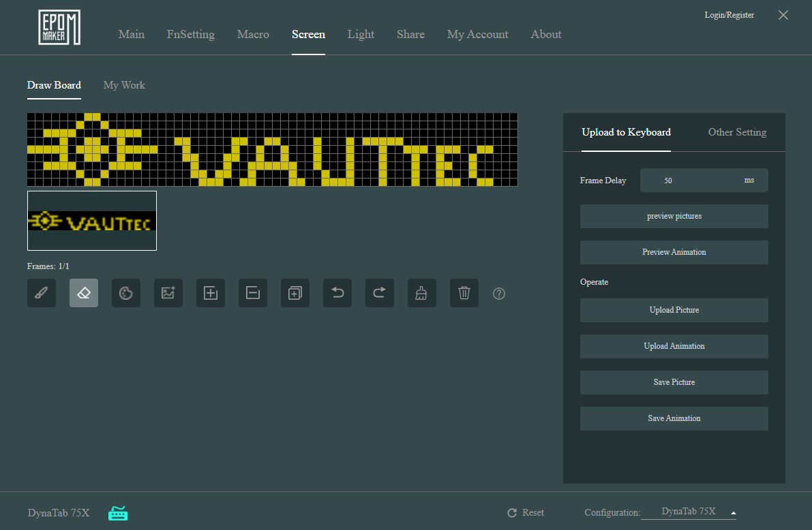This screenshot has height=530, width=812.
Task: Close the Epomaker window
Action: [783, 15]
